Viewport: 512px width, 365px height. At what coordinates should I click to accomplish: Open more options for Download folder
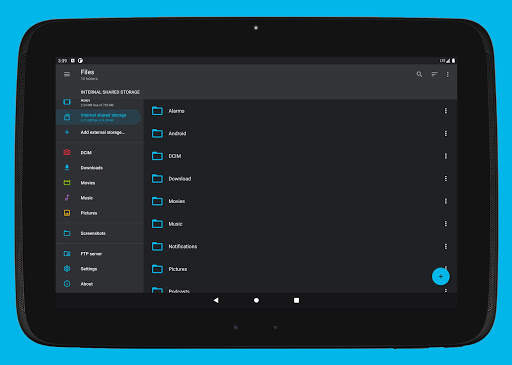446,179
